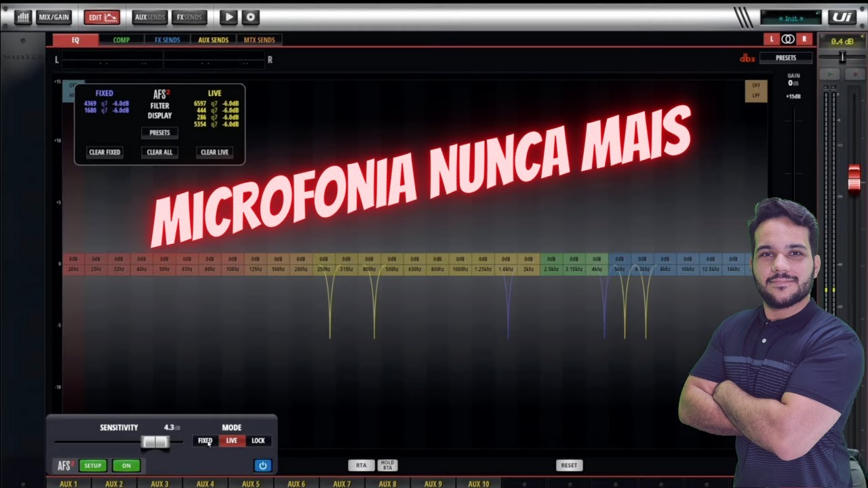This screenshot has height=488, width=868.
Task: Select the AUX 5 channel tab
Action: [250, 483]
